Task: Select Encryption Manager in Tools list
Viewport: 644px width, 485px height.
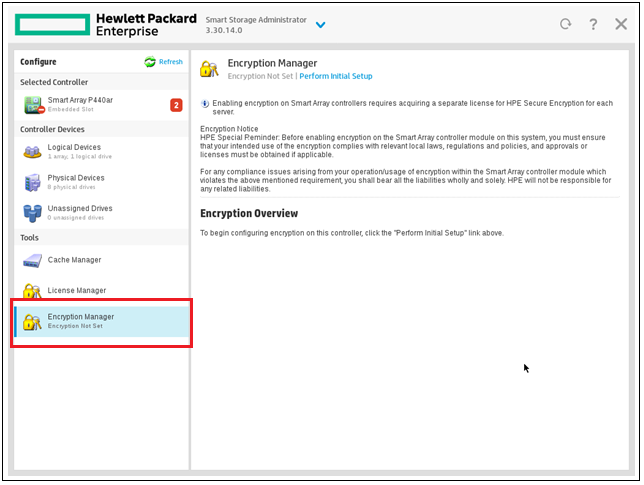Action: pos(101,322)
